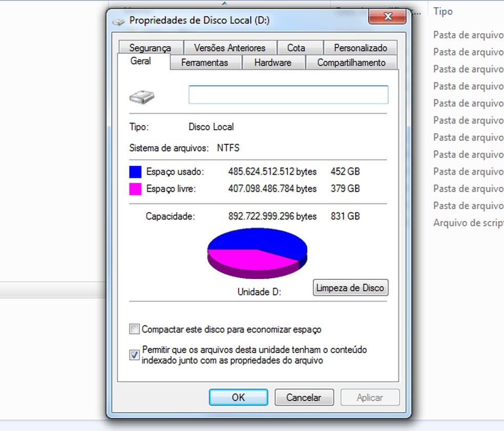The image size is (504, 431).
Task: Click the 831 GB capacity value
Action: [345, 216]
